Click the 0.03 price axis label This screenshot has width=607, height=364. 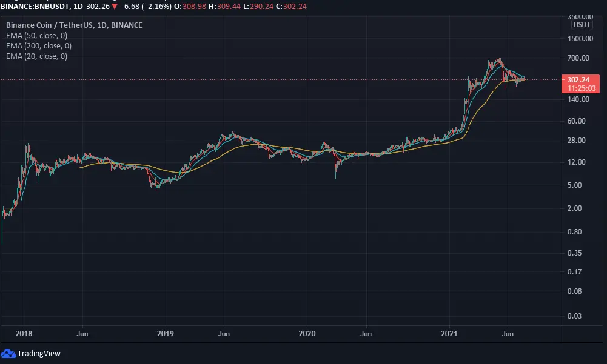[574, 316]
